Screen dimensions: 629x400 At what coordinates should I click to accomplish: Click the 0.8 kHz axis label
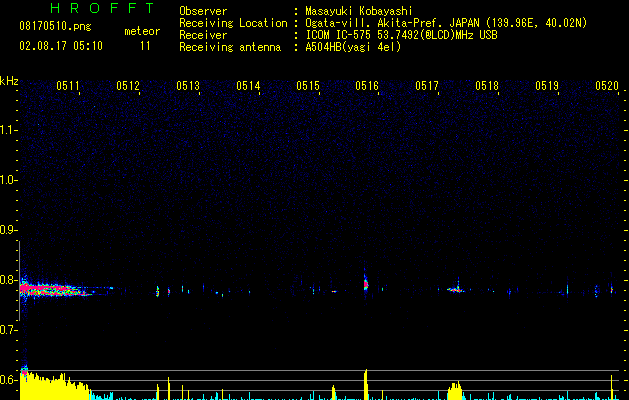tap(9, 280)
